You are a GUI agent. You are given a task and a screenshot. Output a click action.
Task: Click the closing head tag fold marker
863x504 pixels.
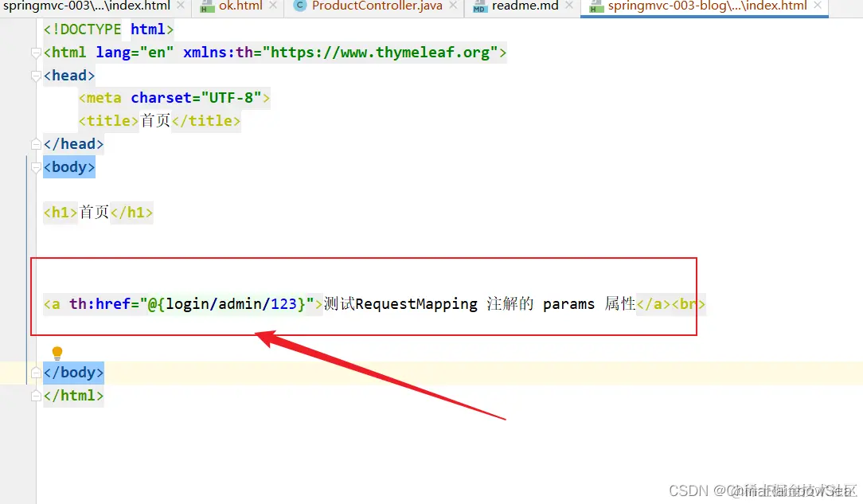point(36,144)
